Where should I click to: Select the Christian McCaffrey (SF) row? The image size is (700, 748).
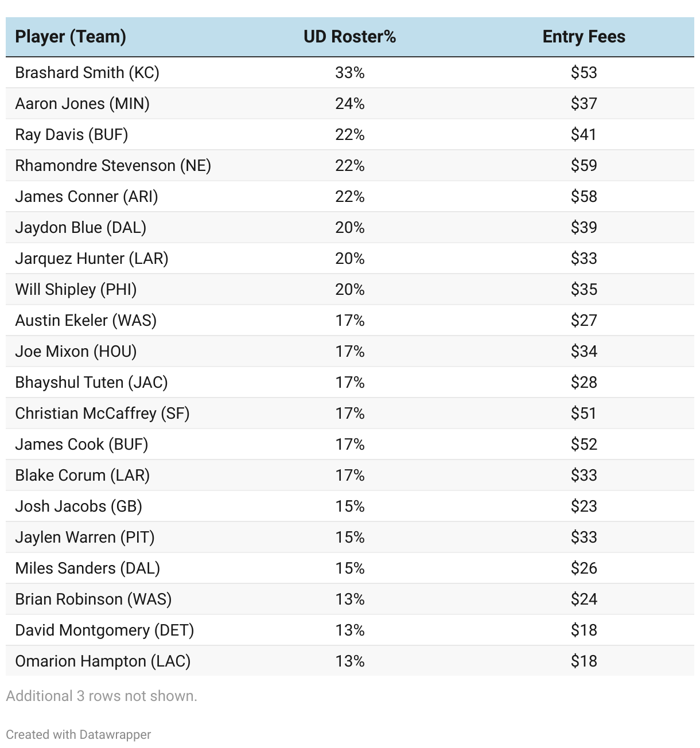[x=350, y=413]
